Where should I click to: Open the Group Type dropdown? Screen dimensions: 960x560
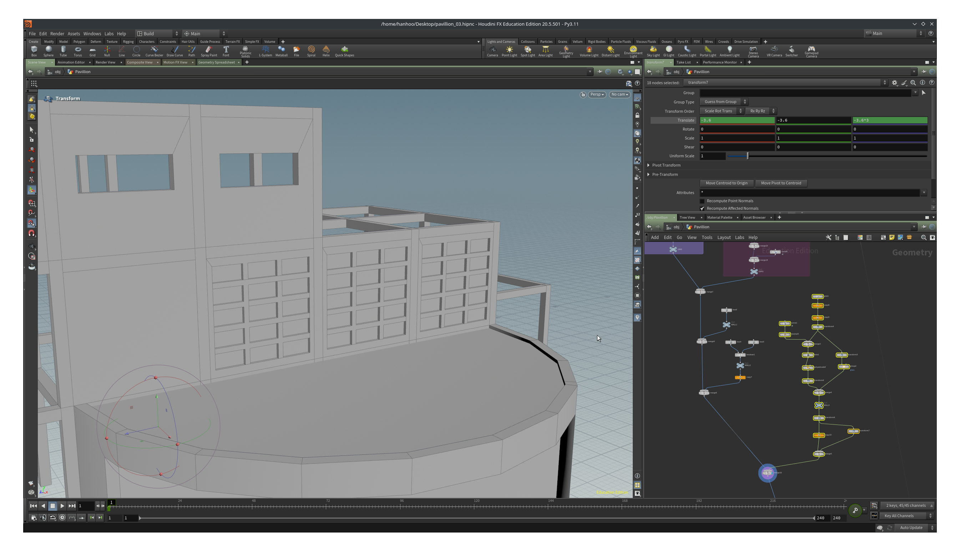pos(723,101)
